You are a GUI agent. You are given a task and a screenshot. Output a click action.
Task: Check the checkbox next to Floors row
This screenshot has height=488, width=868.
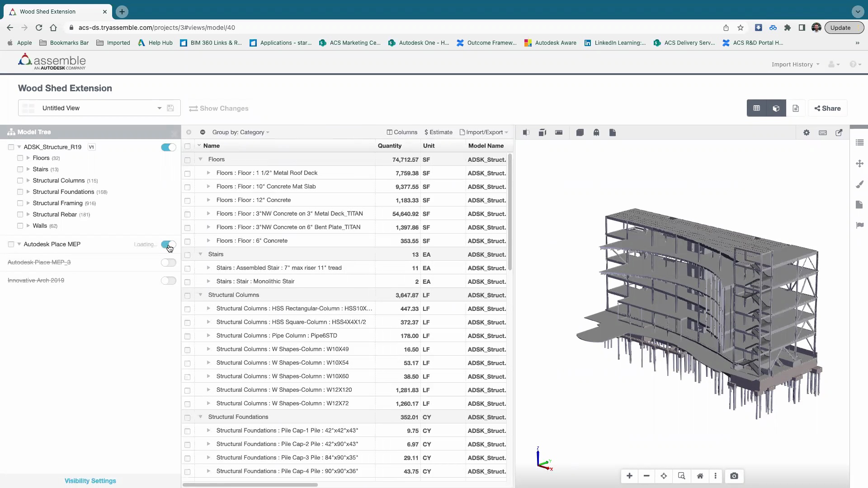click(x=188, y=160)
